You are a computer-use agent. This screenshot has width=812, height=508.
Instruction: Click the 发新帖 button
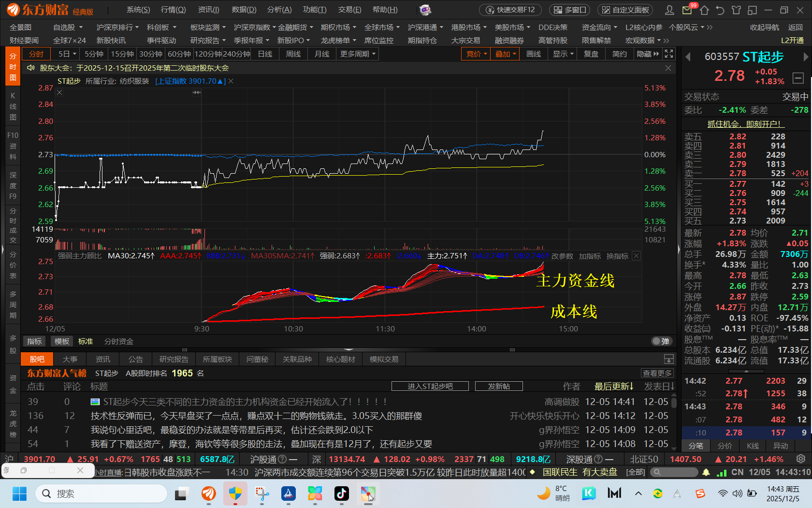[x=499, y=386]
